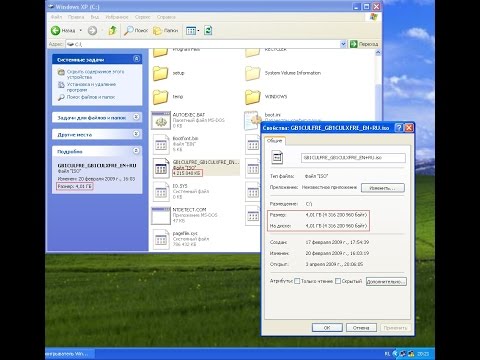Open the Правка menu
Screen dimensions: 480x360
(76, 17)
